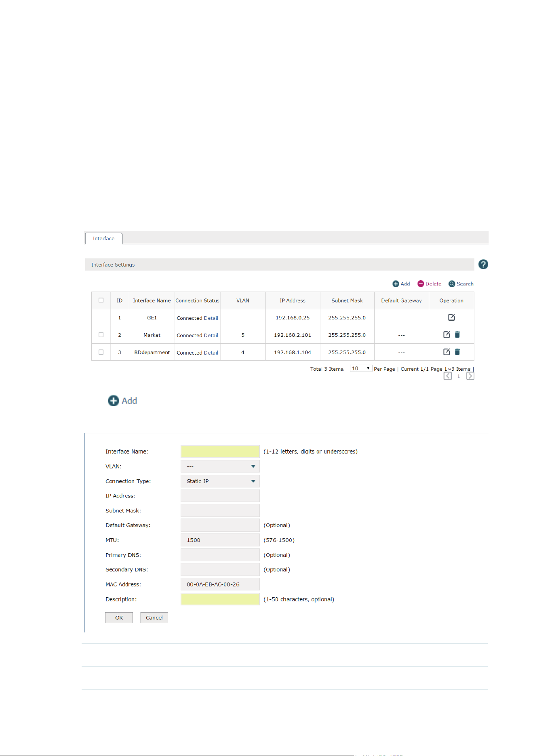
Task: Click the Connection Status column header
Action: tap(198, 300)
